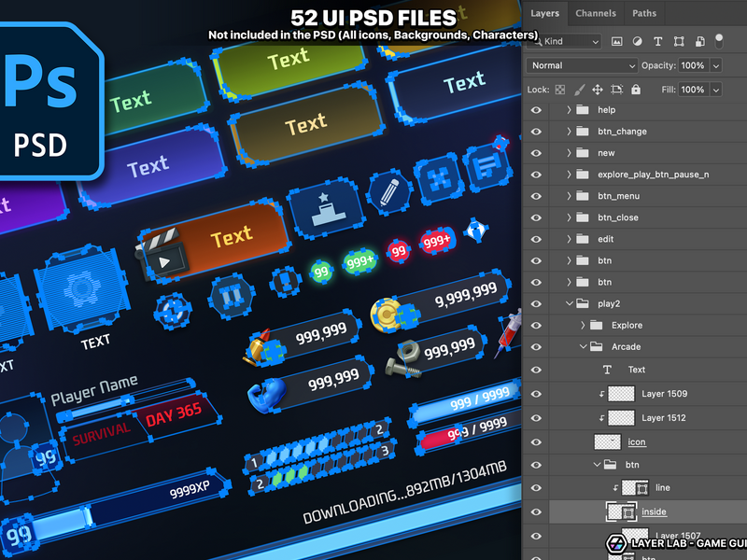Click the folder icon of btn_menu group
This screenshot has width=747, height=560.
tap(582, 196)
